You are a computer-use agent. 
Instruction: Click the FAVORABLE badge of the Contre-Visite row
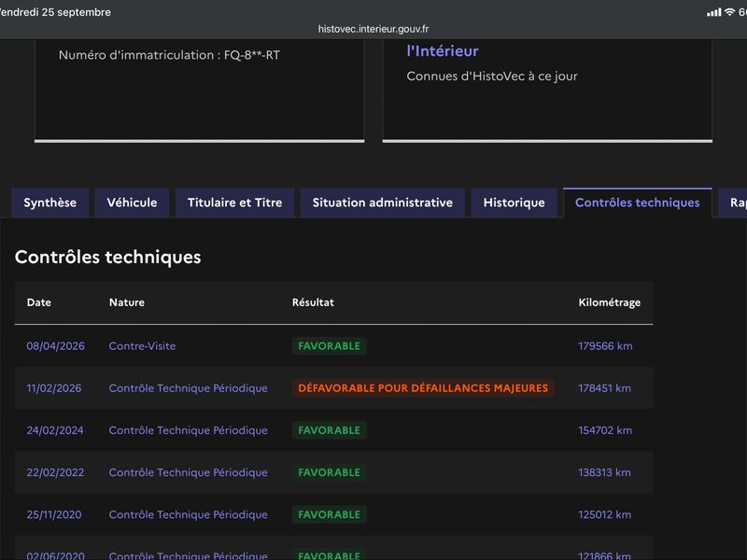click(330, 346)
